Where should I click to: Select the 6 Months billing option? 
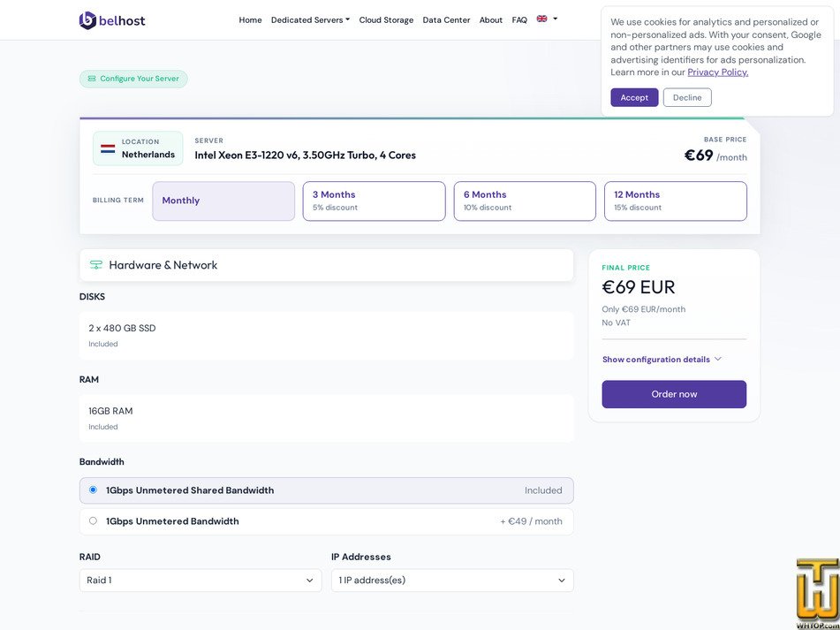525,201
